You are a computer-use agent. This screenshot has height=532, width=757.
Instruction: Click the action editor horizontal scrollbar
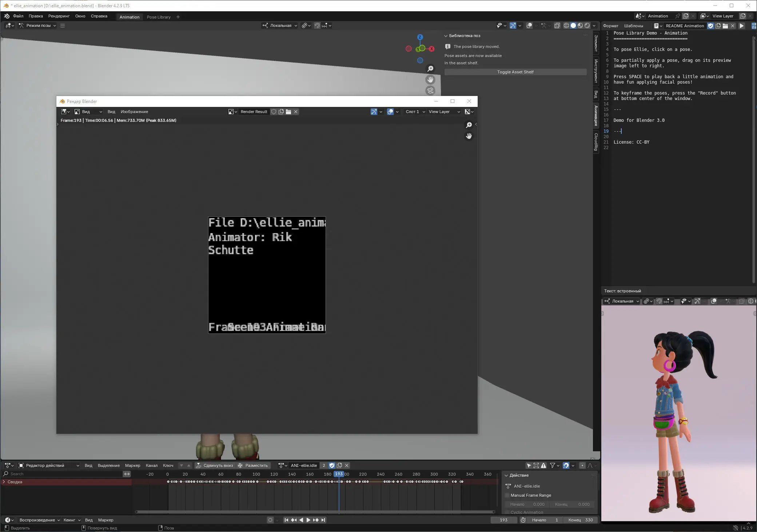[315, 512]
